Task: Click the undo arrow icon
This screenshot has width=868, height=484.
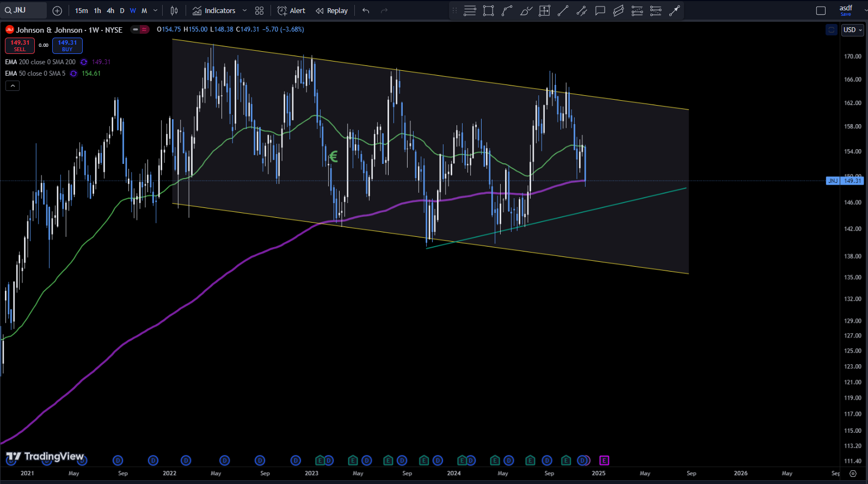Action: click(x=366, y=11)
